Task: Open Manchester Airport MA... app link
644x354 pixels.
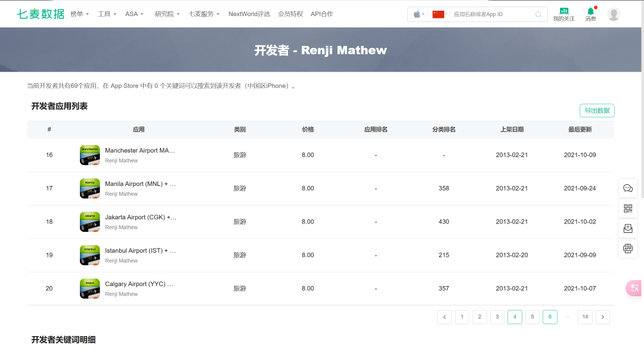Action: [x=140, y=150]
